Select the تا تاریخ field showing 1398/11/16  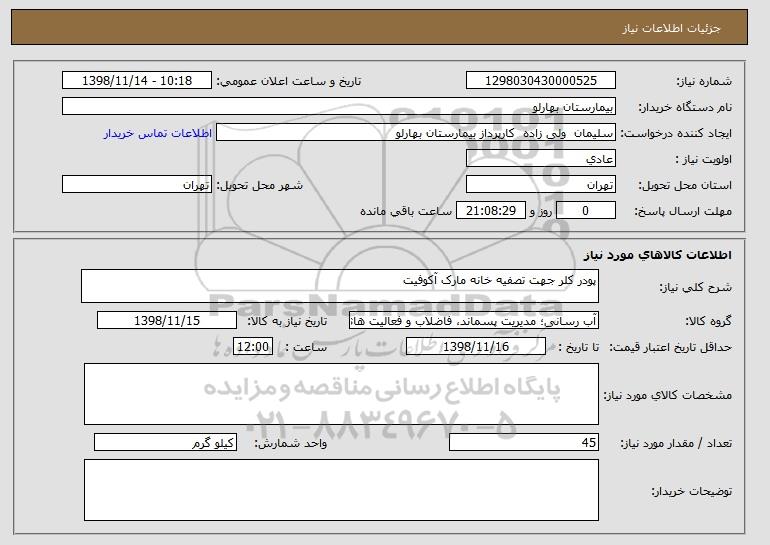[x=476, y=347]
